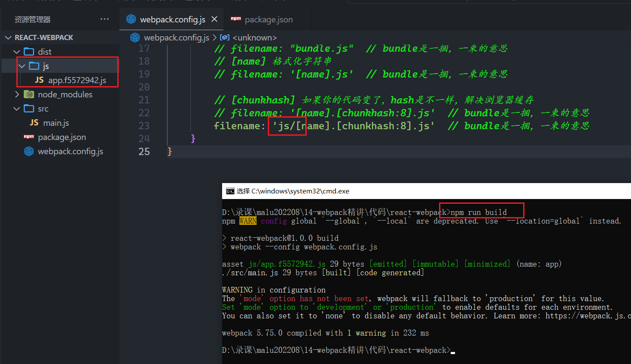Select the webpack.config.js editor tab
The width and height of the screenshot is (631, 364).
pyautogui.click(x=173, y=19)
